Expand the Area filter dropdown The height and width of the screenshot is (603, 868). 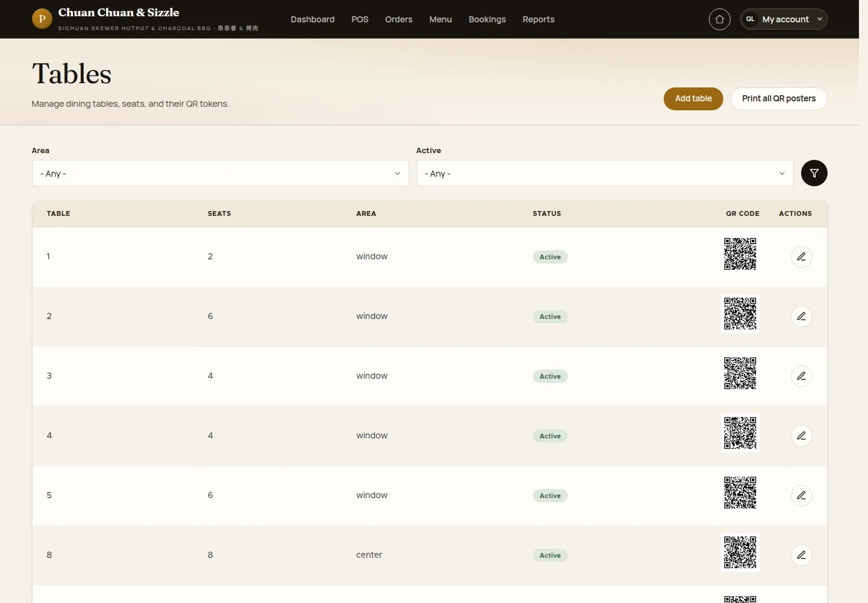click(220, 173)
